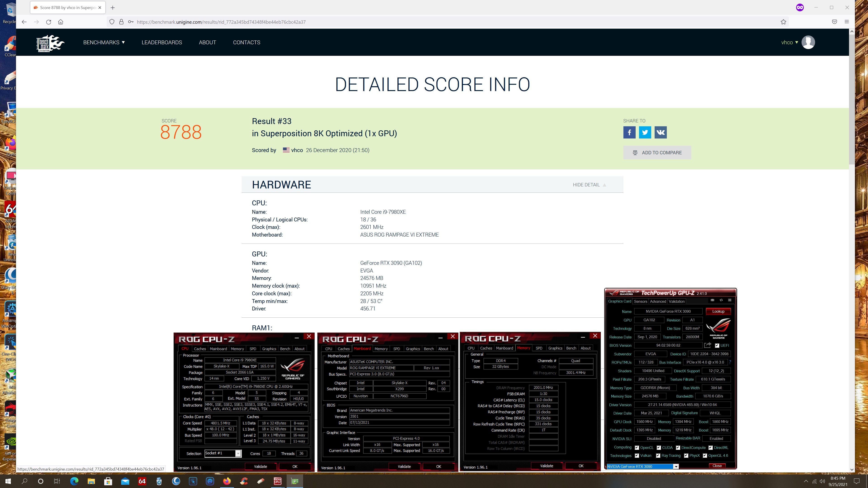Click tracking protection shield icon
This screenshot has height=488, width=868.
pos(112,22)
